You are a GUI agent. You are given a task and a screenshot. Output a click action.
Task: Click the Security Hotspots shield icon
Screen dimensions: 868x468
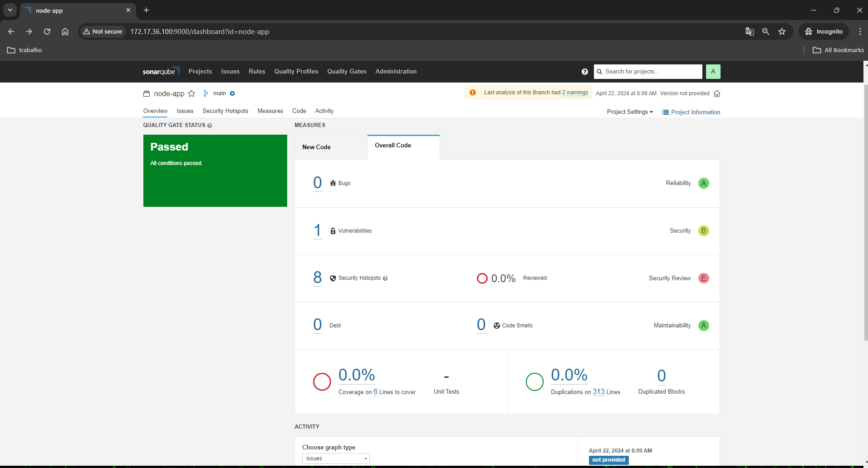(333, 278)
